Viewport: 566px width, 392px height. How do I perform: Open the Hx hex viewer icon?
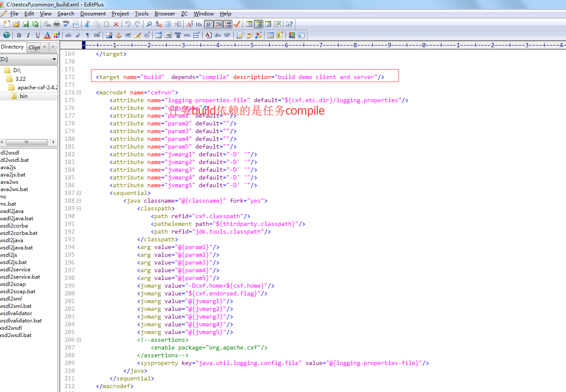point(199,24)
